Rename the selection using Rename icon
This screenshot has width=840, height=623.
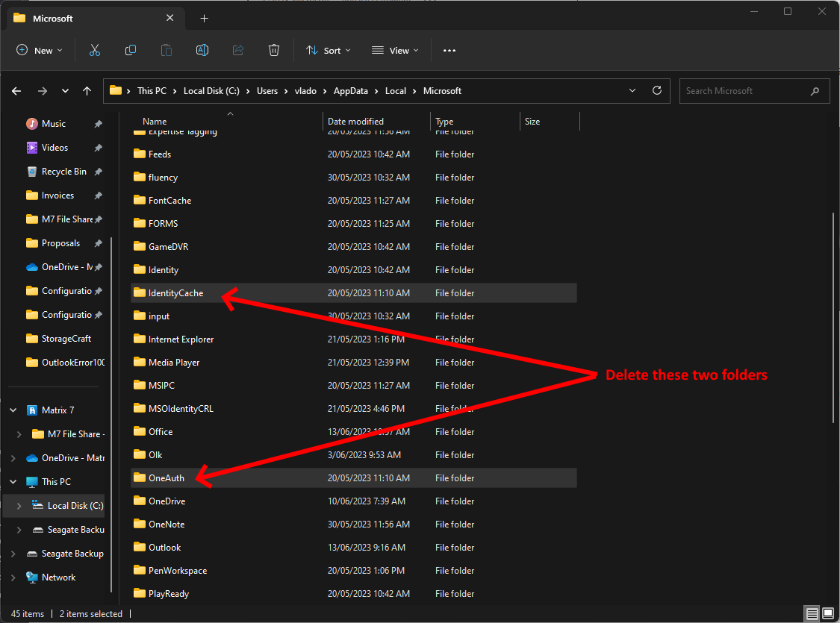202,50
